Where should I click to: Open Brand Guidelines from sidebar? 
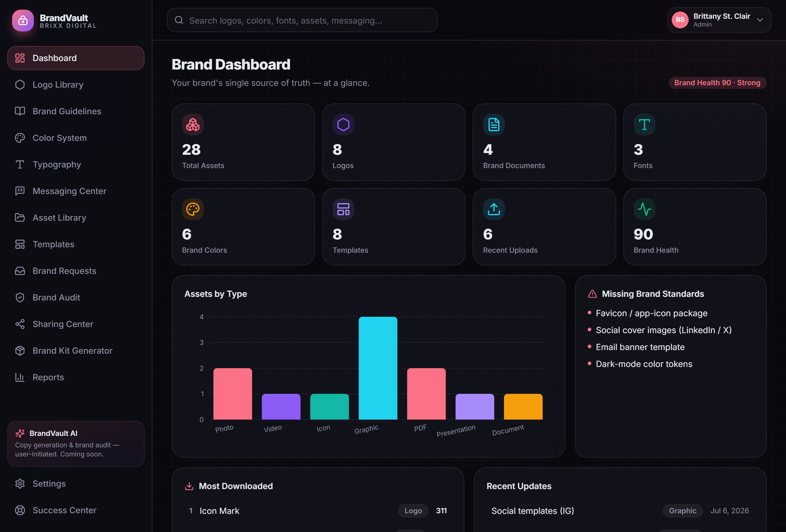click(x=76, y=111)
